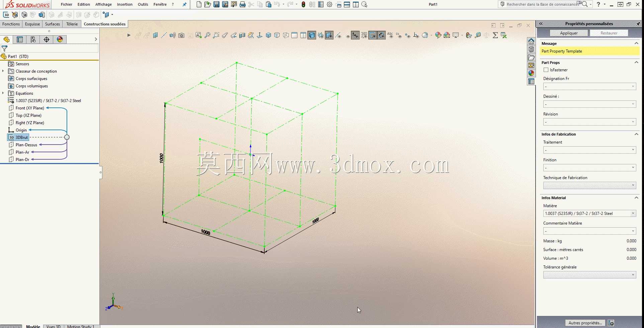
Task: Open the Traitement dropdown
Action: pos(589,150)
